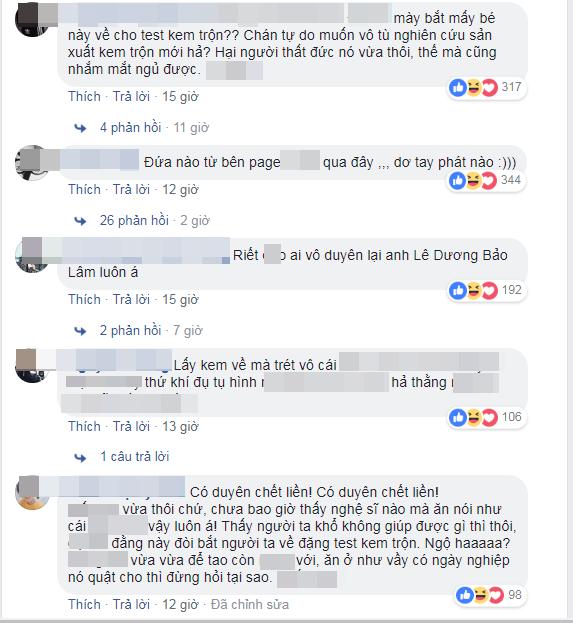Click reply arrow icon next to 4 phản hồi

click(81, 128)
